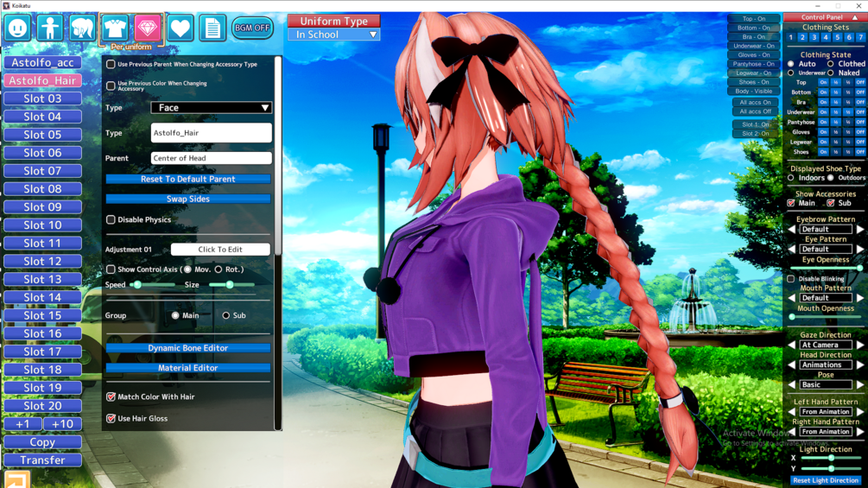The image size is (868, 488).
Task: Go to next Eyebrow Pattern
Action: click(x=860, y=229)
